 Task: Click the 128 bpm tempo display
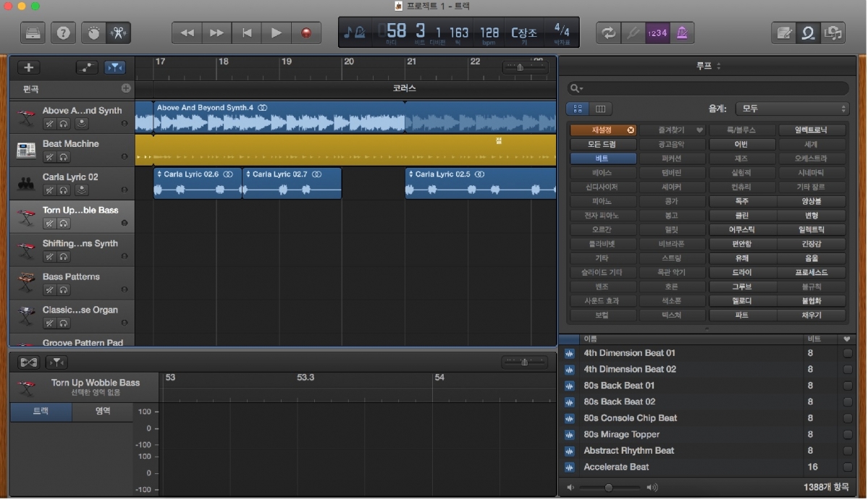(x=489, y=33)
